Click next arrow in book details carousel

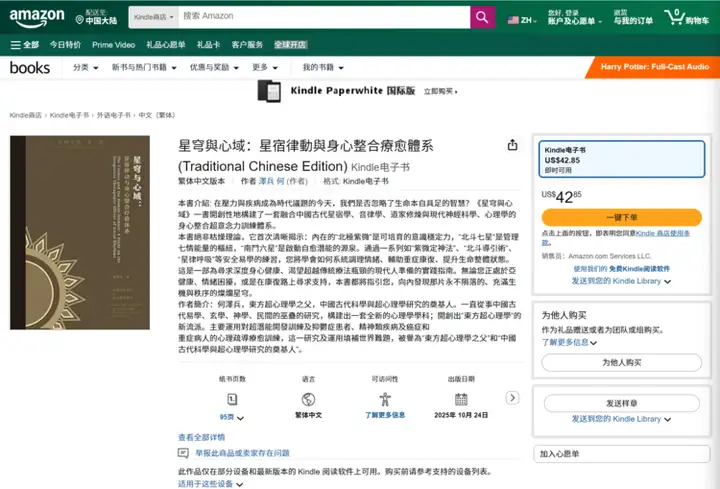coord(512,398)
